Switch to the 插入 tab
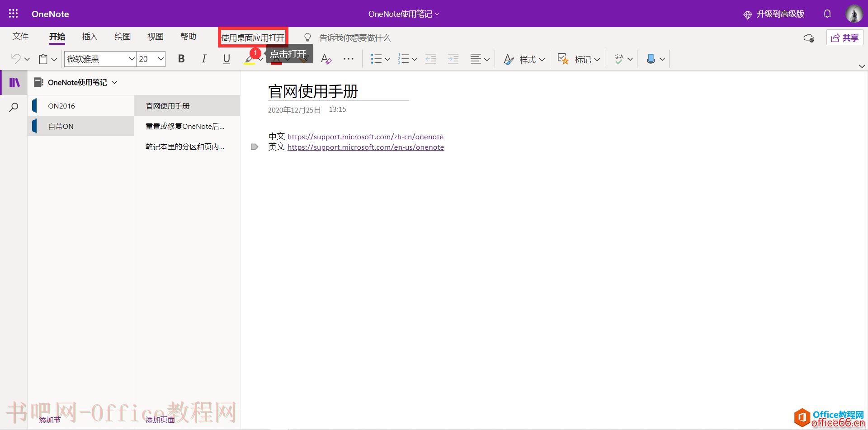 tap(90, 37)
